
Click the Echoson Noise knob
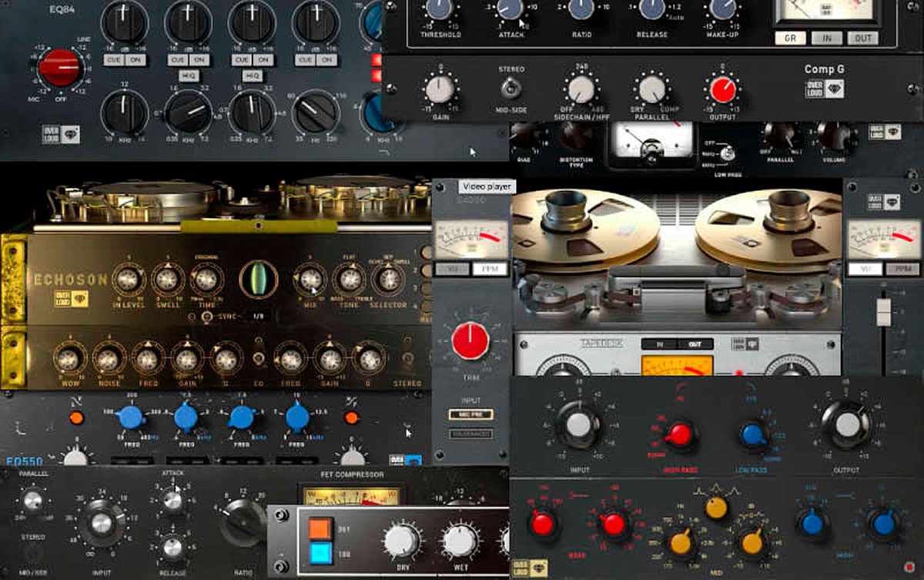(x=109, y=359)
